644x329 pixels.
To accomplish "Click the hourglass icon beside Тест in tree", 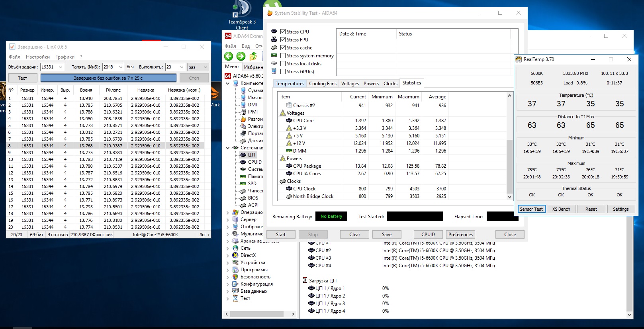I will click(x=235, y=298).
